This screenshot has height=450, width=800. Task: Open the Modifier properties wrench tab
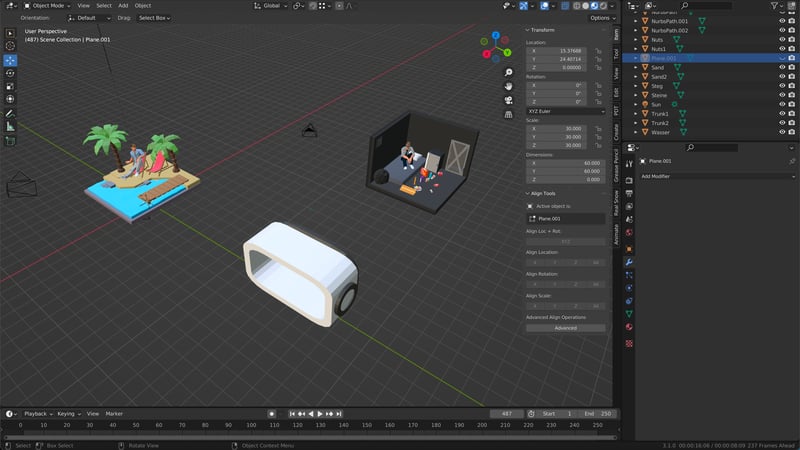(629, 261)
